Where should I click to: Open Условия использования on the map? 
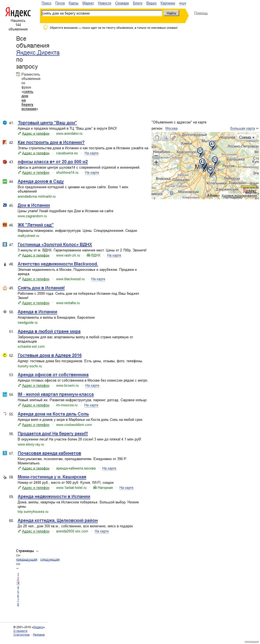[x=239, y=195]
